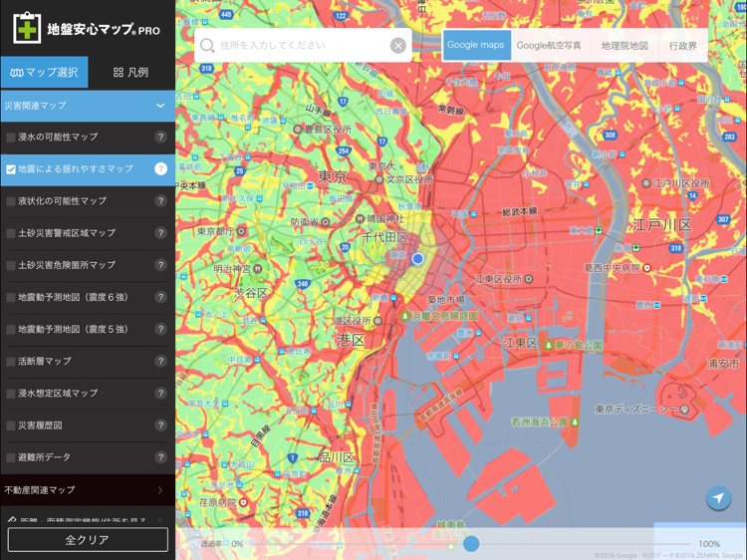The height and width of the screenshot is (560, 747).
Task: Click the address search input field
Action: 303,45
